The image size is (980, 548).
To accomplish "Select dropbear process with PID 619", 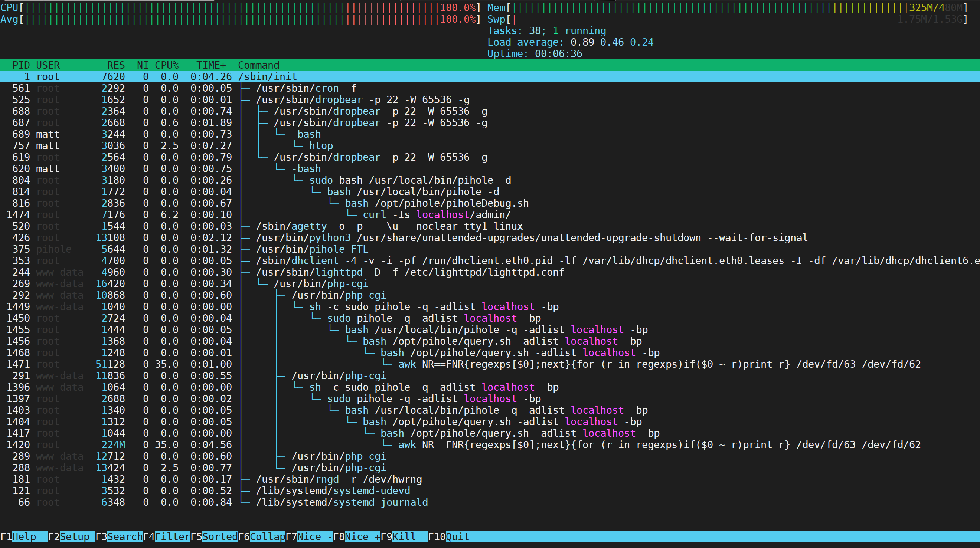I will coord(490,157).
